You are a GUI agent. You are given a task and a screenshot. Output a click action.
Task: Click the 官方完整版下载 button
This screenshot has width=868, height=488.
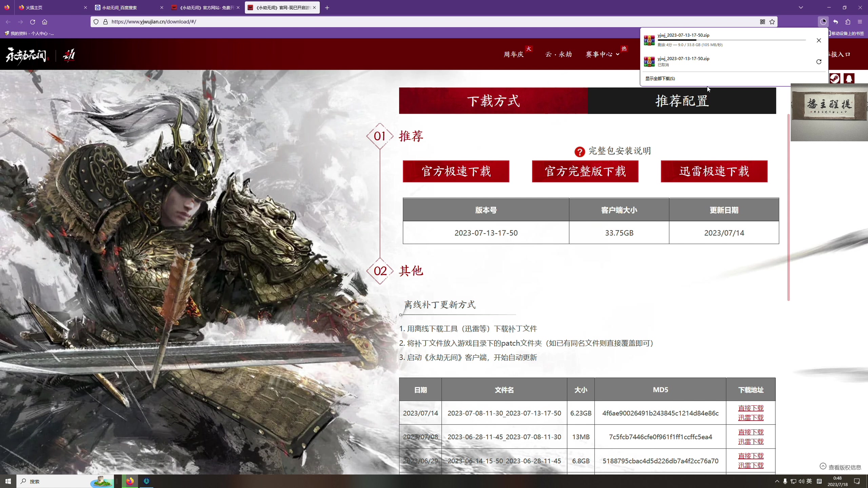tap(585, 171)
